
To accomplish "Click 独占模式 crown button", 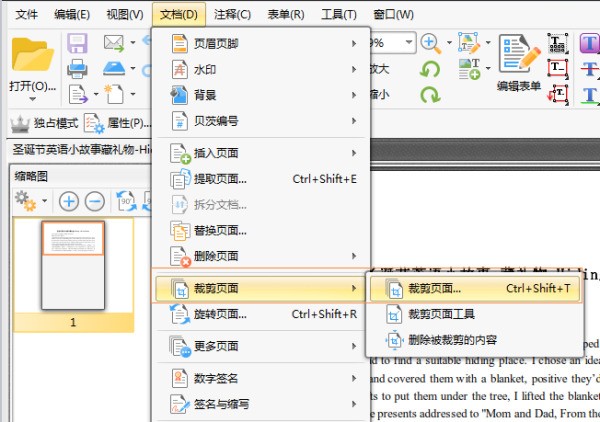I will pyautogui.click(x=44, y=123).
